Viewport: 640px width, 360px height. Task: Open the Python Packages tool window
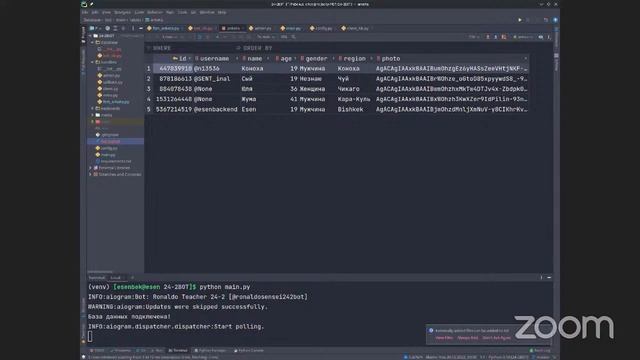210,350
